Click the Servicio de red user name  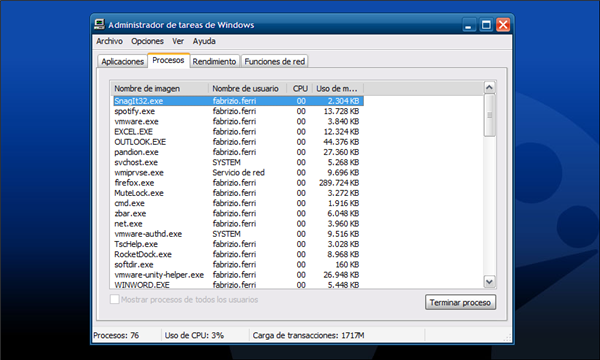pos(238,173)
